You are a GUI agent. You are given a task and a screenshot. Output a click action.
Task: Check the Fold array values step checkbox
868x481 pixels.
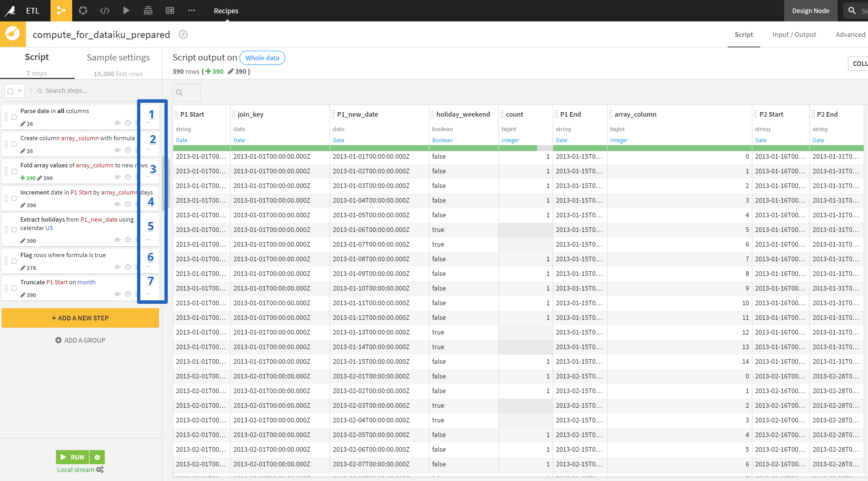(x=14, y=171)
